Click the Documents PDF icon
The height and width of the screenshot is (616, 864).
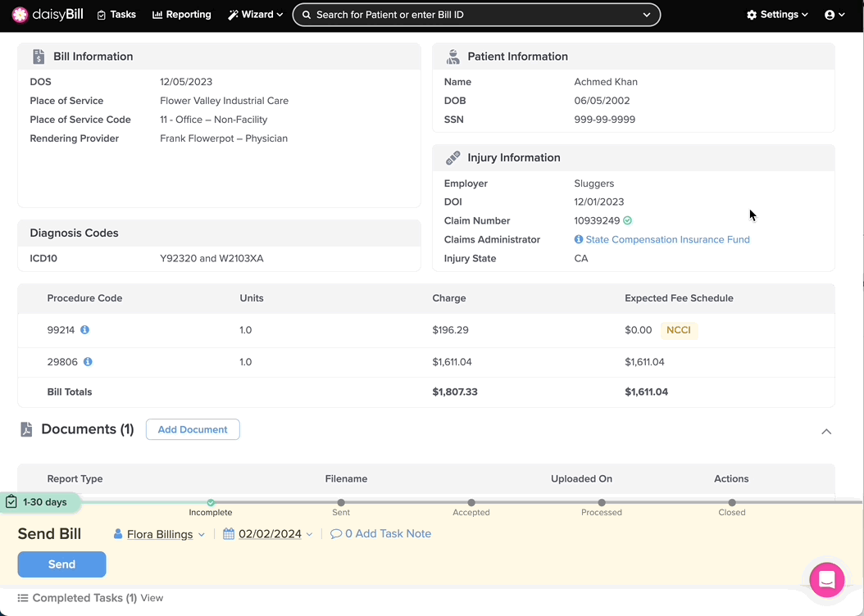click(x=26, y=429)
